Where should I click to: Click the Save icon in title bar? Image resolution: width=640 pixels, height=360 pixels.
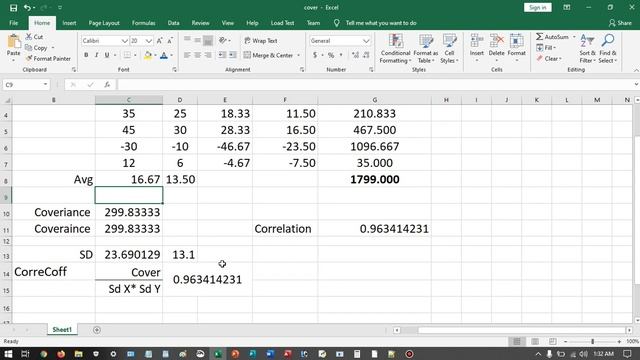(x=13, y=8)
